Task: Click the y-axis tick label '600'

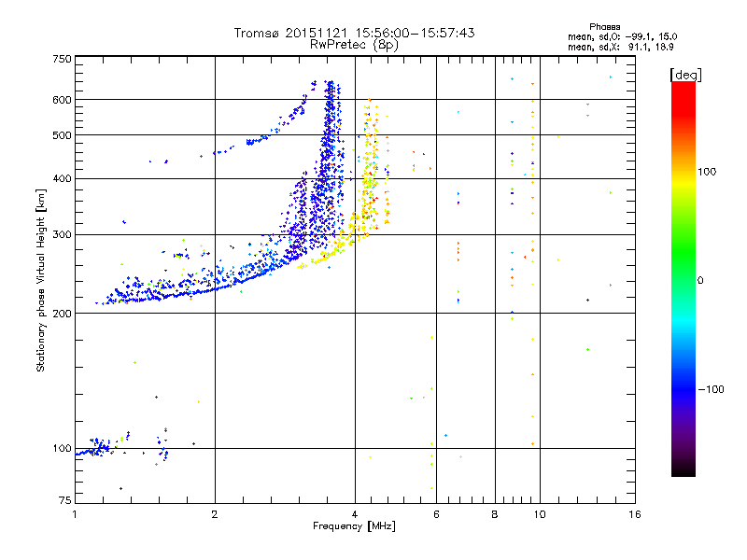Action: pyautogui.click(x=62, y=100)
